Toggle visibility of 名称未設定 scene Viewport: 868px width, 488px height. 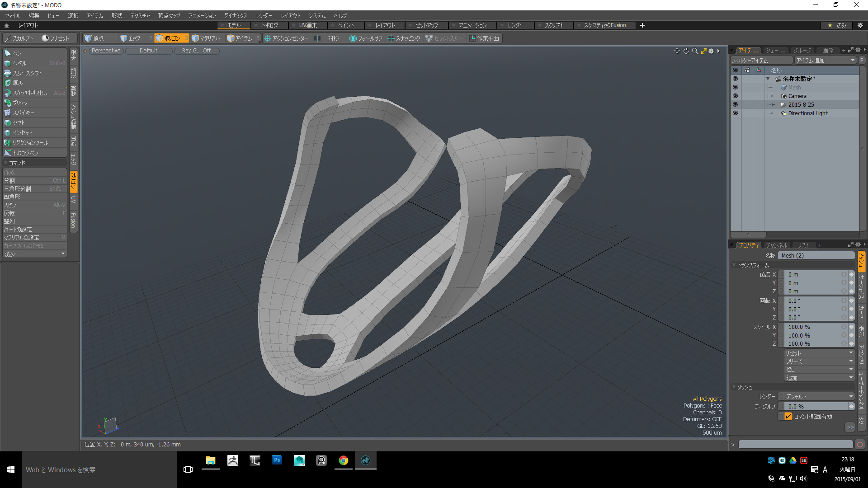pyautogui.click(x=735, y=79)
